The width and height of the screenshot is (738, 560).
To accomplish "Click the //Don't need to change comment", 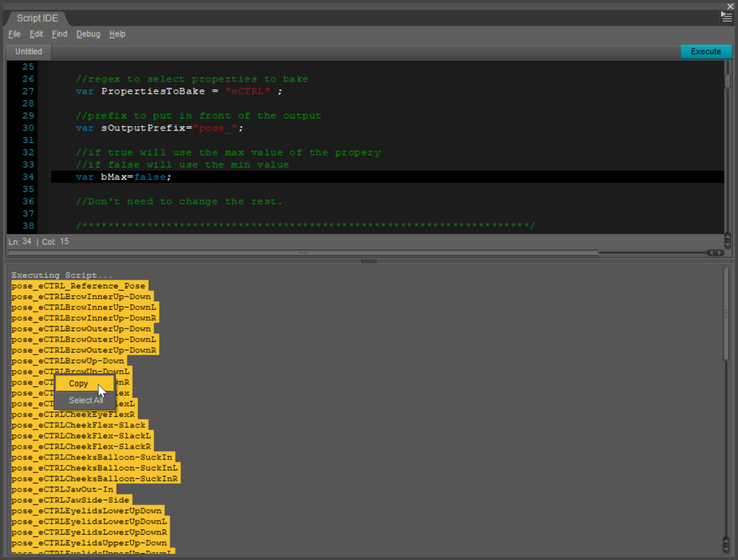I will (179, 201).
